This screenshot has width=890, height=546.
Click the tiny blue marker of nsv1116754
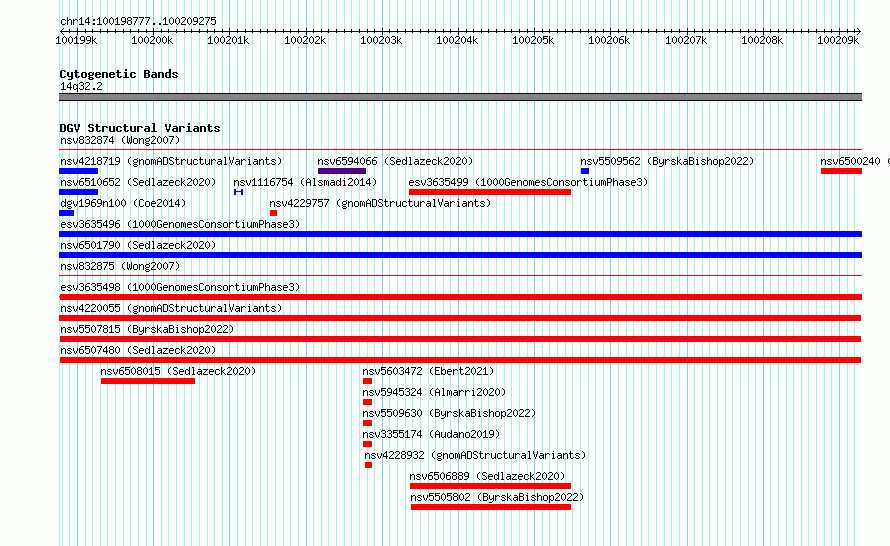(x=238, y=192)
